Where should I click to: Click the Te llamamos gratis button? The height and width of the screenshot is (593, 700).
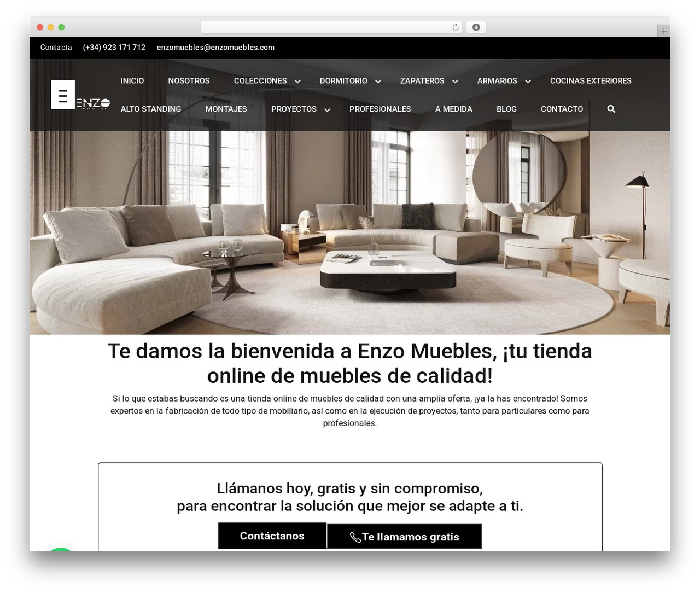coord(405,537)
